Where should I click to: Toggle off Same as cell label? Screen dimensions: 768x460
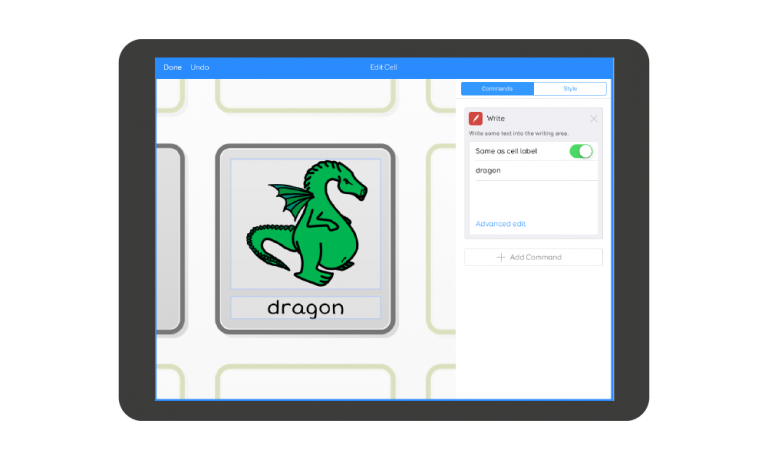click(x=581, y=151)
